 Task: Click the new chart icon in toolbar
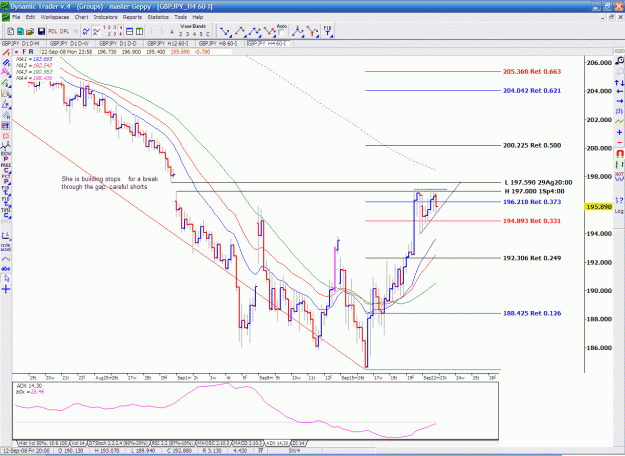pyautogui.click(x=11, y=31)
